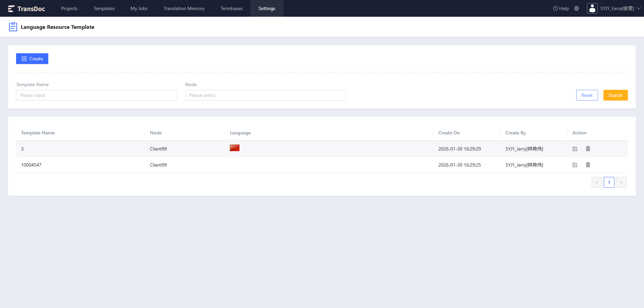This screenshot has height=308, width=644.
Task: Open the Termbases menu
Action: click(231, 8)
